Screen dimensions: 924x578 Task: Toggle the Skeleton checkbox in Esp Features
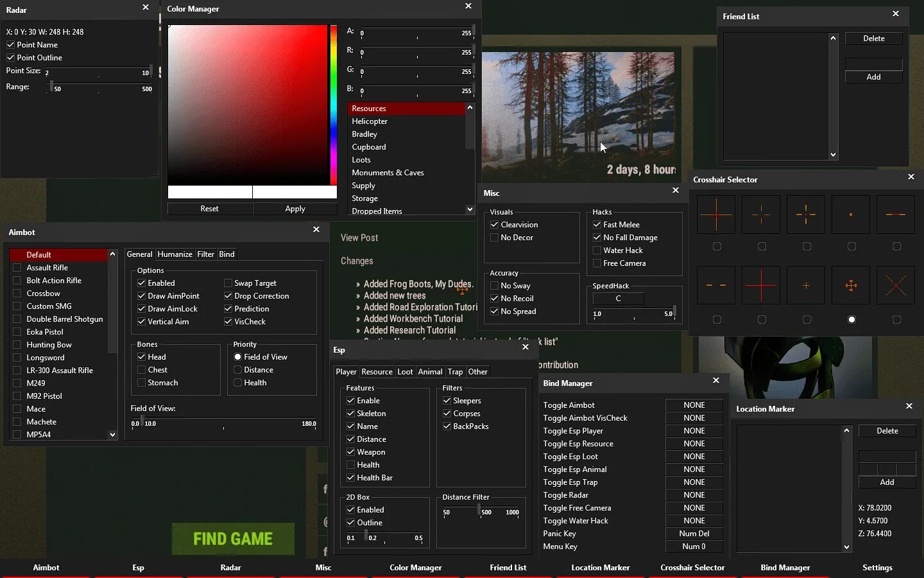pos(350,414)
